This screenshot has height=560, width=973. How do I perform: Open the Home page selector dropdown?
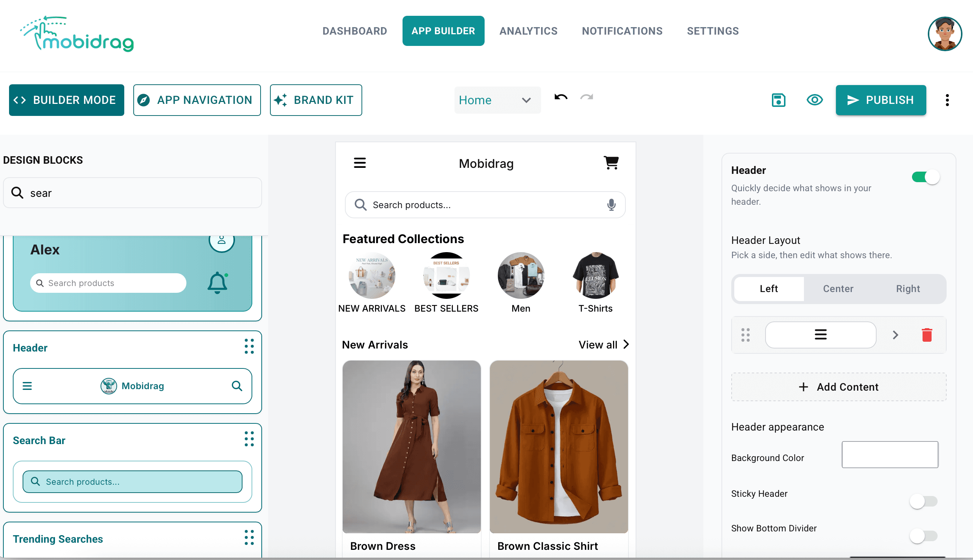pyautogui.click(x=497, y=100)
